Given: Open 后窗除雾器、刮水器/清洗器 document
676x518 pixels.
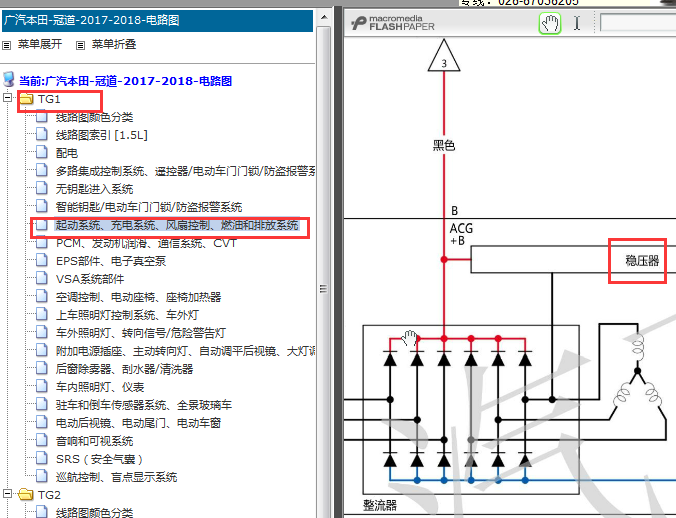Looking at the screenshot, I should (x=124, y=369).
